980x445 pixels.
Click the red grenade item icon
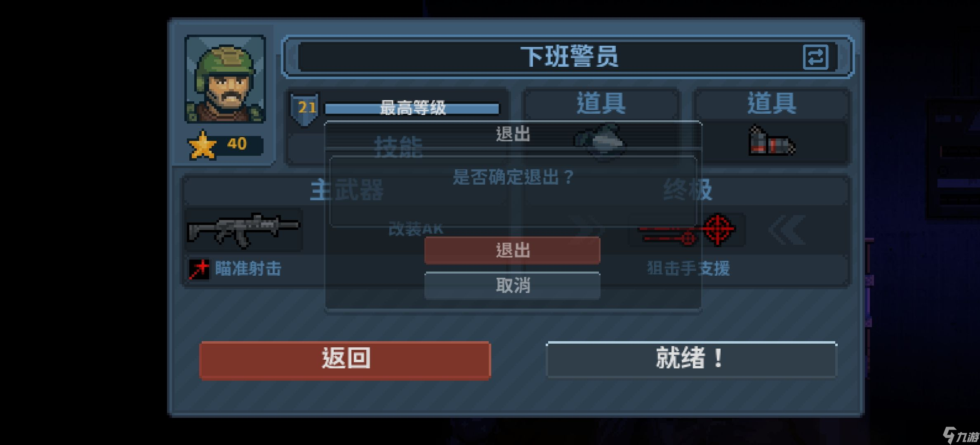(x=771, y=141)
